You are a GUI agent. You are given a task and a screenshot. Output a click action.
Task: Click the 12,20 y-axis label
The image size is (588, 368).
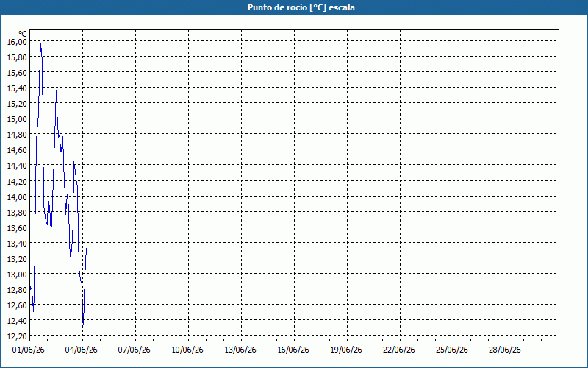click(x=17, y=336)
